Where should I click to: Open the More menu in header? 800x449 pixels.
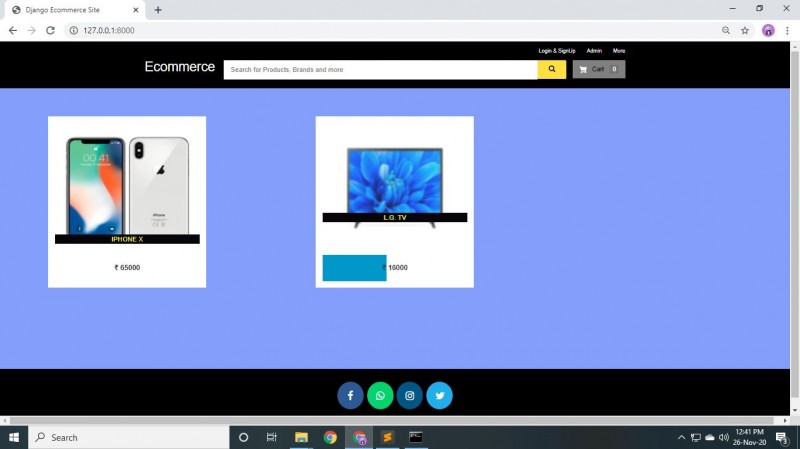(x=619, y=51)
